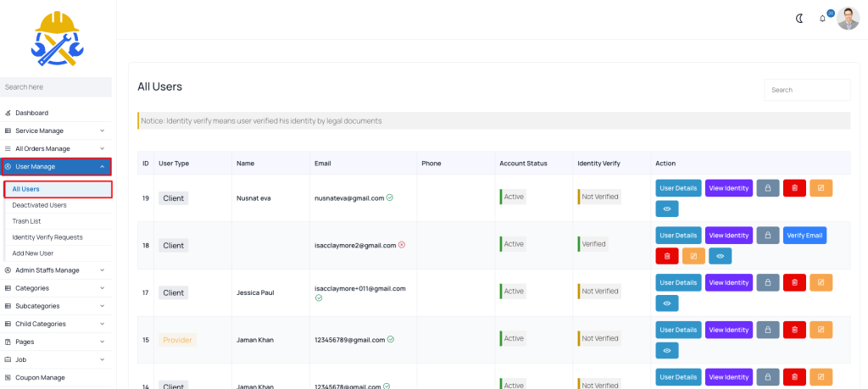This screenshot has width=868, height=389.
Task: View Identity for Jessica Paul
Action: 729,282
